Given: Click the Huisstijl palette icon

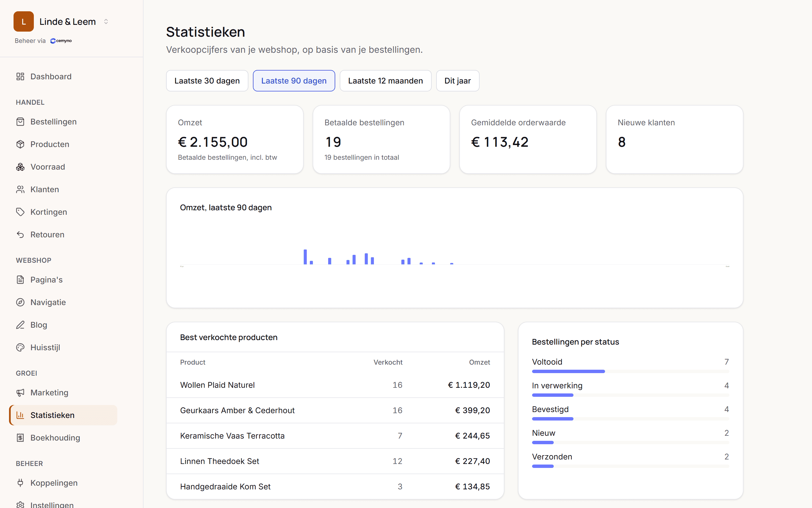Looking at the screenshot, I should (20, 347).
